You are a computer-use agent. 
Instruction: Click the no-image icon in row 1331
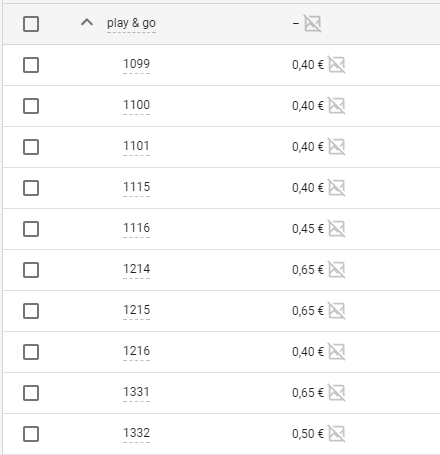tap(337, 392)
